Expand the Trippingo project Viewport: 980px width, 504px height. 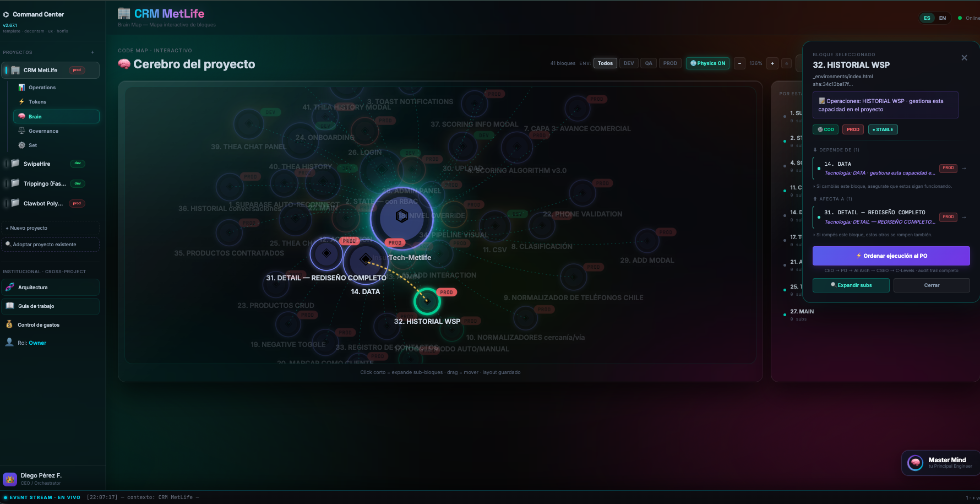pyautogui.click(x=6, y=183)
